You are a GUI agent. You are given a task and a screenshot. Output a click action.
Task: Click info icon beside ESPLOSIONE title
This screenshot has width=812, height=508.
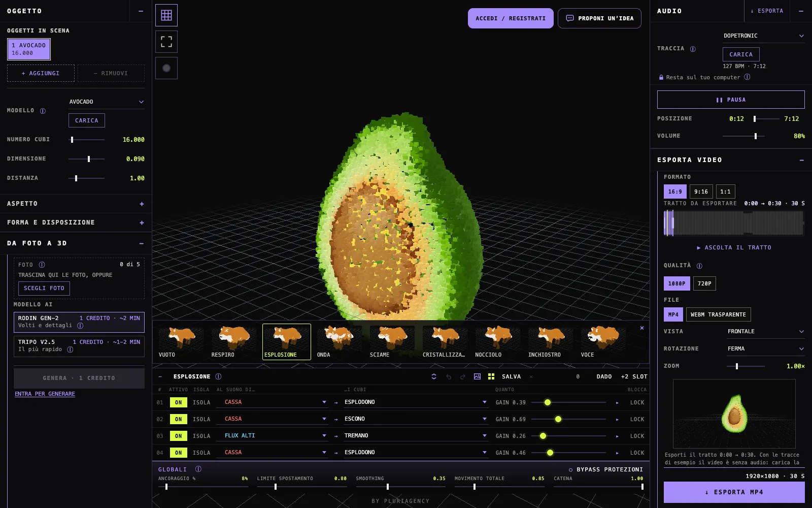(x=218, y=376)
